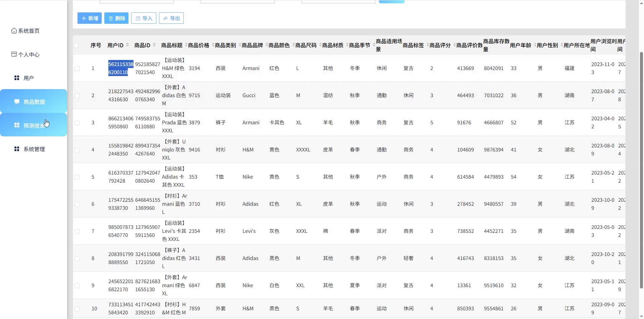The width and height of the screenshot is (644, 319).
Task: Click the 商品品牌 column sort icon
Action: (267, 45)
